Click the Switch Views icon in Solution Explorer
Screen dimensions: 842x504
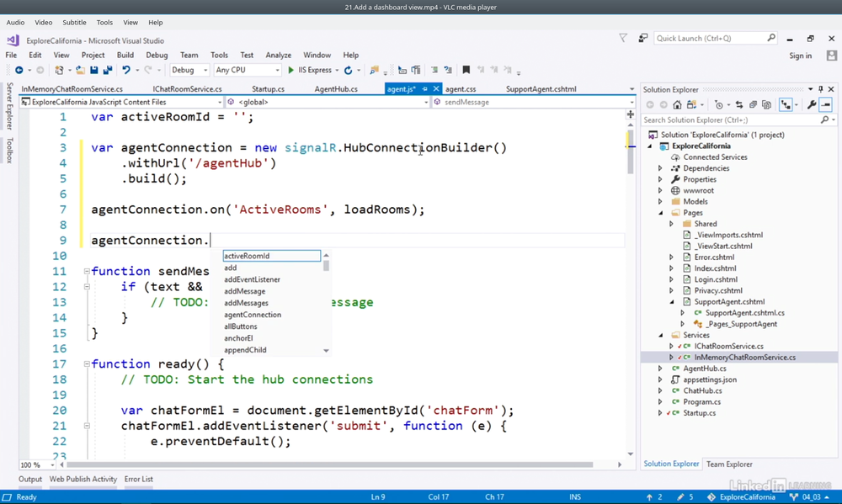691,104
